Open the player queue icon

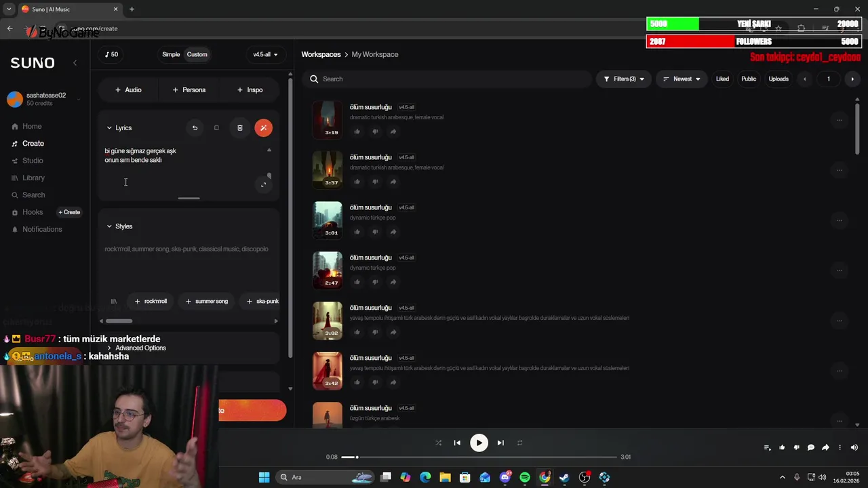(x=767, y=447)
